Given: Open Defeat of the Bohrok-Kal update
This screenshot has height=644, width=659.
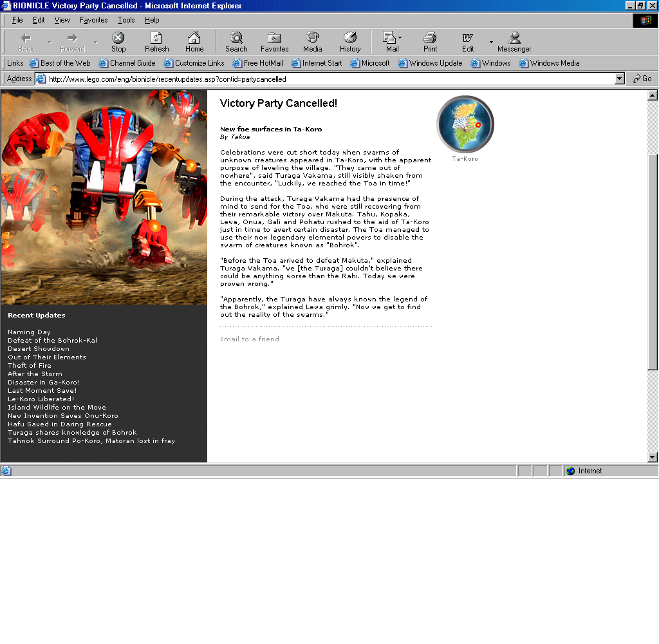Looking at the screenshot, I should click(x=52, y=340).
